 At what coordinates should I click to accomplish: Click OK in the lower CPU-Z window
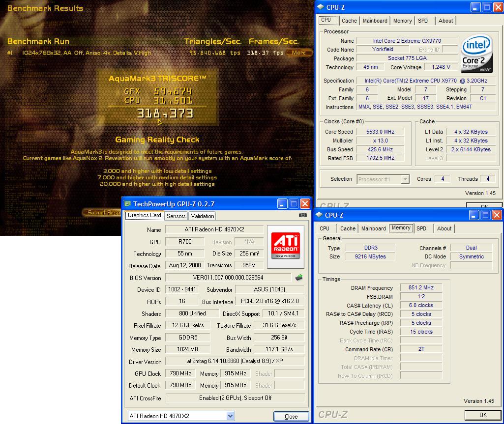483,415
